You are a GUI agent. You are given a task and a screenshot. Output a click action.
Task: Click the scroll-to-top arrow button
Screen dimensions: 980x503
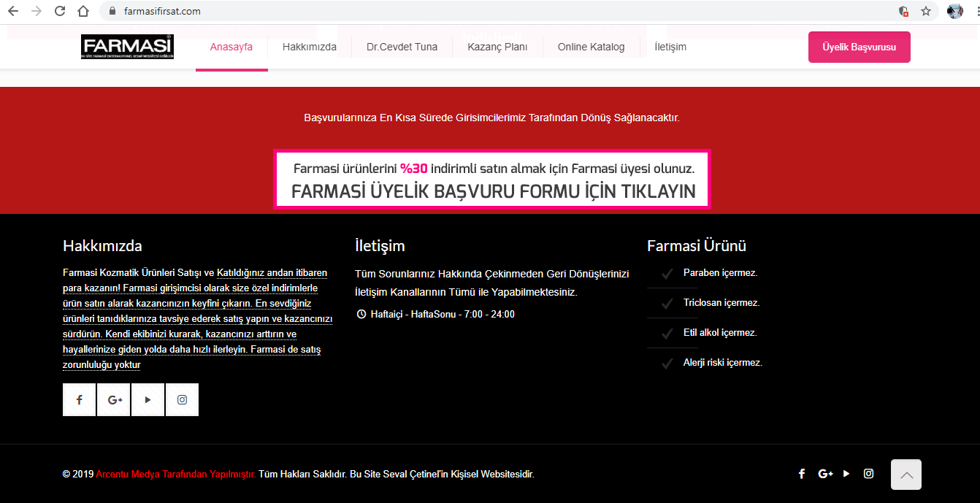coord(906,475)
